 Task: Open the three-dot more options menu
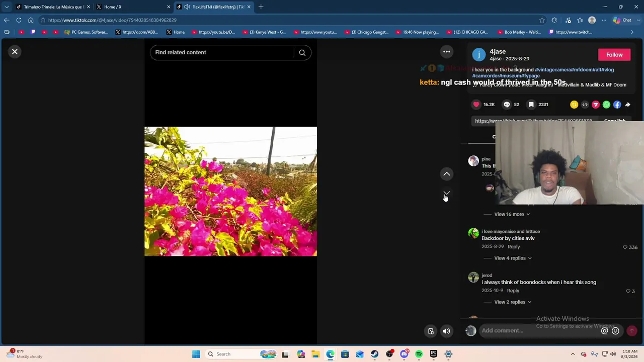point(446,52)
